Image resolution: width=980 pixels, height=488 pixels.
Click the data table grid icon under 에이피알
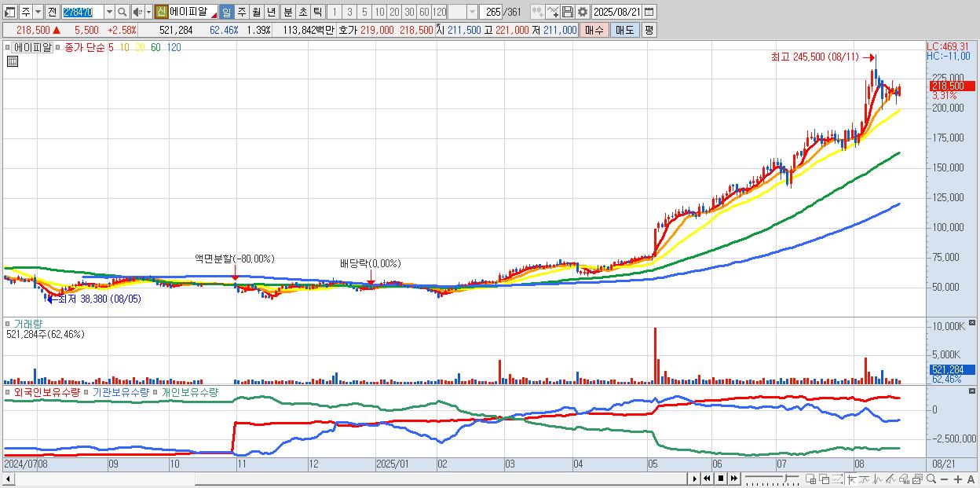click(x=13, y=62)
